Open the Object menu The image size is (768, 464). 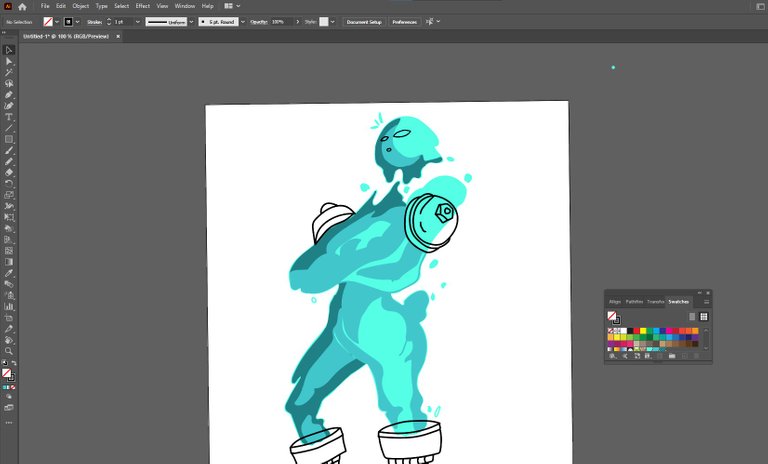coord(81,6)
